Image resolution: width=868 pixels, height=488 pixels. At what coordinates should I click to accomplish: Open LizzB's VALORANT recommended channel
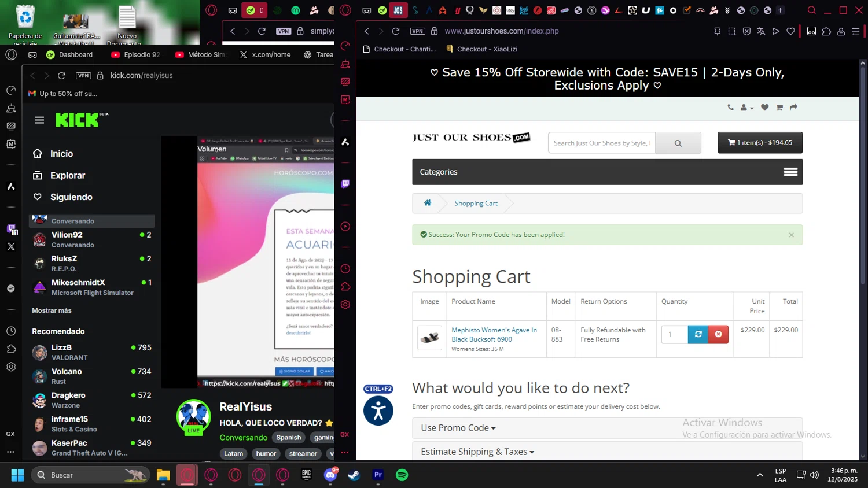point(93,352)
